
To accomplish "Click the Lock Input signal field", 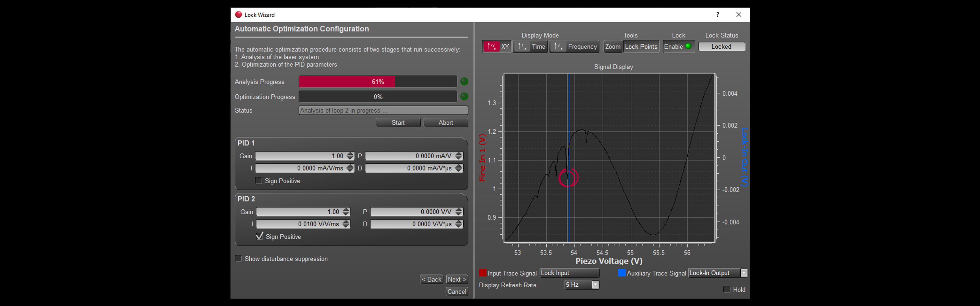I will coord(569,273).
